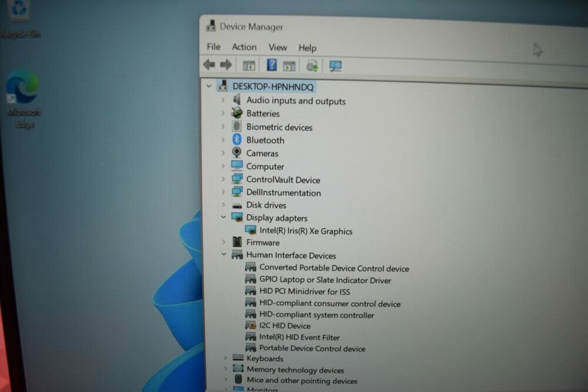Viewport: 588px width, 392px height.
Task: Click the Back arrow toolbar button
Action: point(209,65)
